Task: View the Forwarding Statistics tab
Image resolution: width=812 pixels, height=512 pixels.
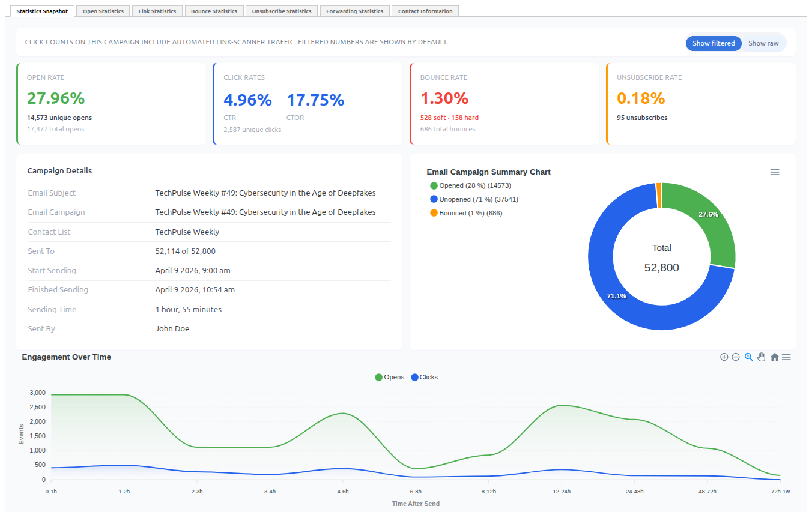Action: click(x=355, y=11)
